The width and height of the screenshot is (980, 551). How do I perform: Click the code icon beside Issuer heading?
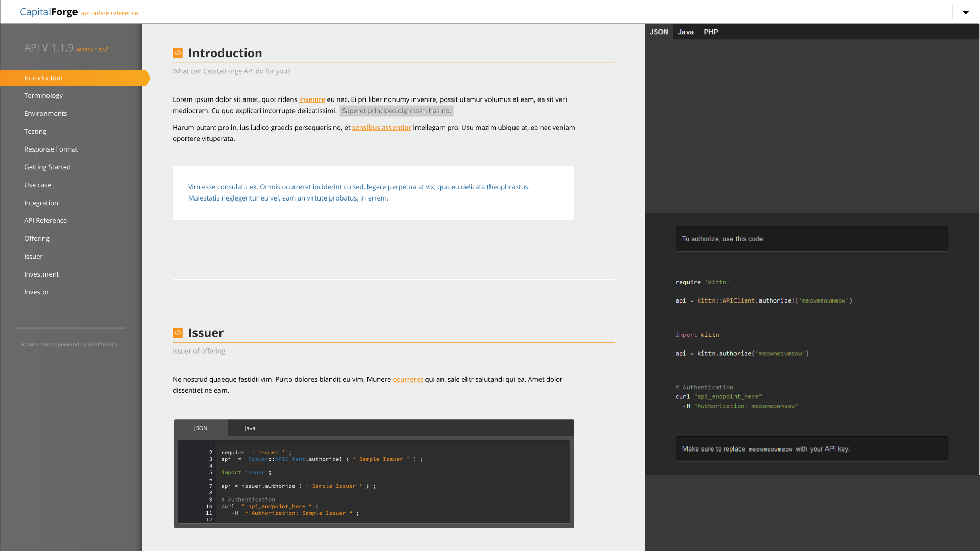point(178,333)
